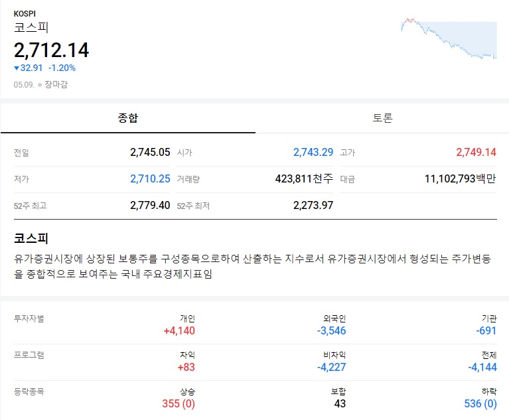The image size is (509, 420).
Task: Open the KOSPI intraday mini chart
Action: pyautogui.click(x=449, y=39)
